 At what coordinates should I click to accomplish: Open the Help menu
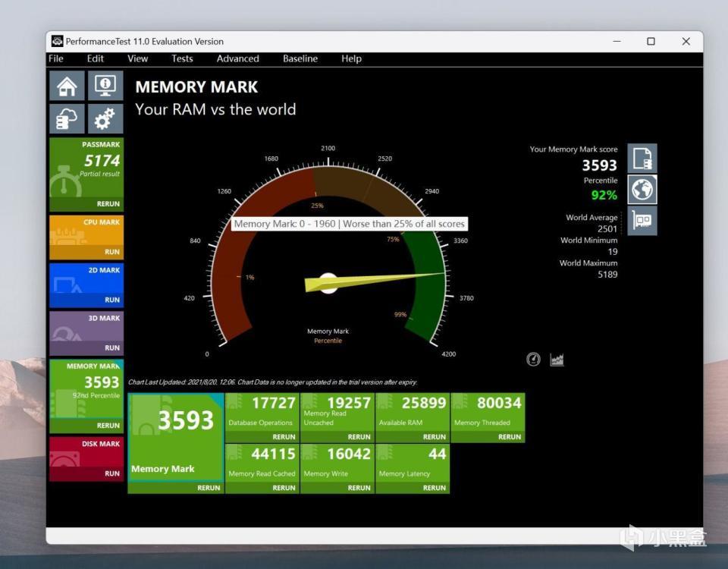click(351, 58)
